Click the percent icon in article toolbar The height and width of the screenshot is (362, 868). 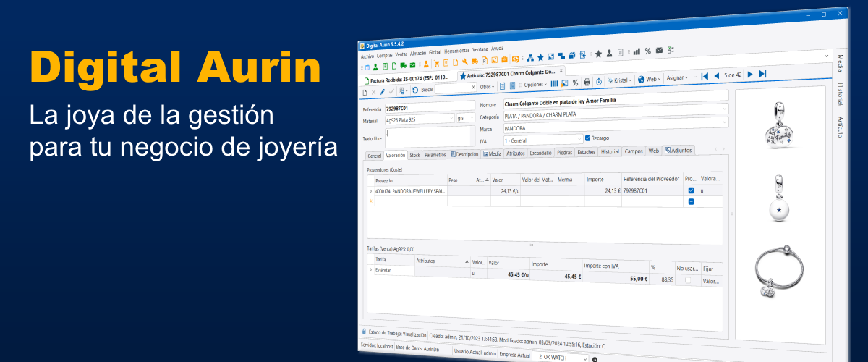point(575,83)
